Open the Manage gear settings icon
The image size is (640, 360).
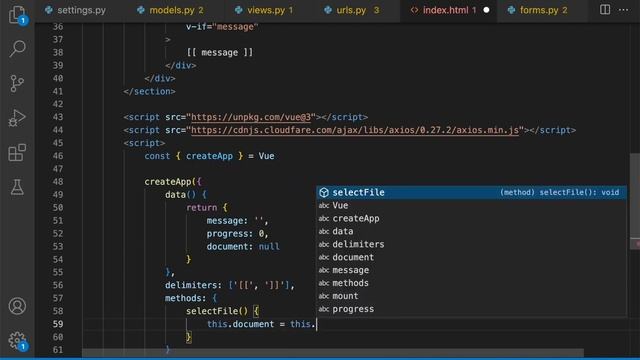[17, 341]
